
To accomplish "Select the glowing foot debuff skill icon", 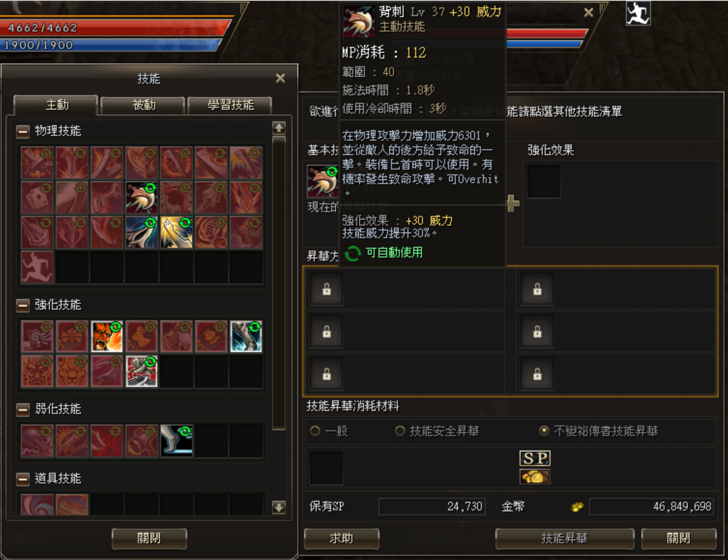I will (177, 441).
